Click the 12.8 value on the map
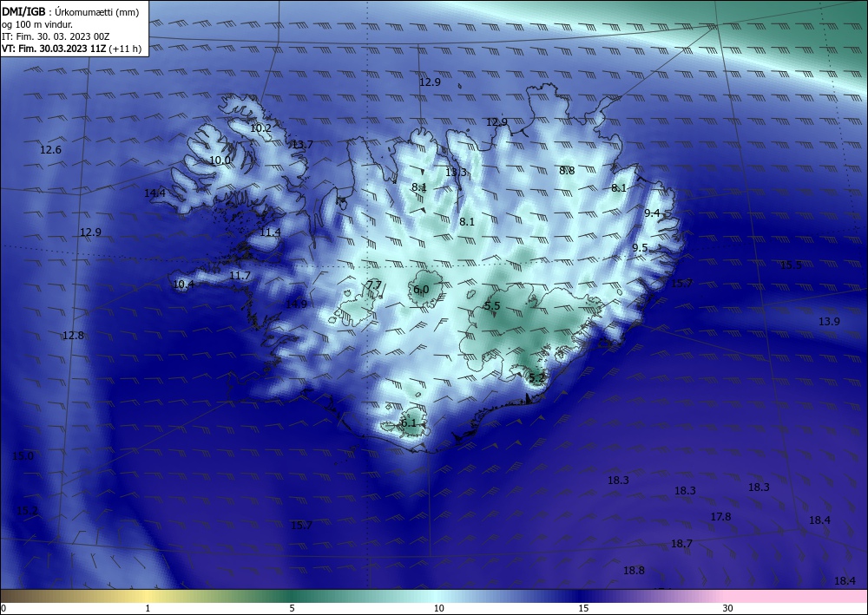The height and width of the screenshot is (615, 868). pos(73,335)
